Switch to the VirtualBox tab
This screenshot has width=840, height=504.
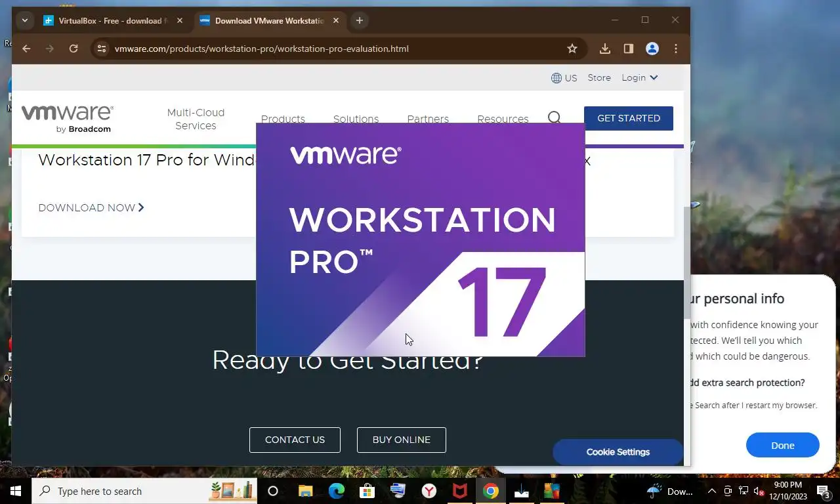(114, 20)
